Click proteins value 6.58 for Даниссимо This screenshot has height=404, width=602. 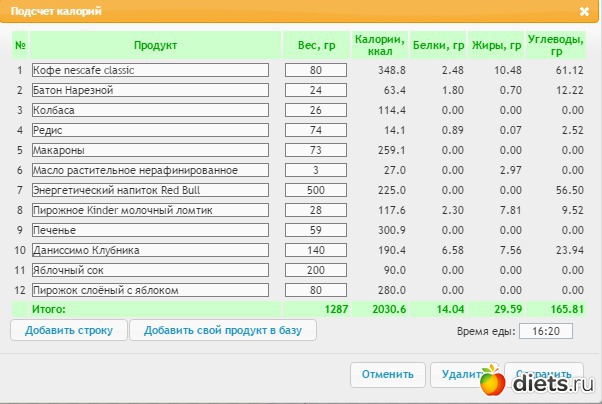(x=453, y=250)
